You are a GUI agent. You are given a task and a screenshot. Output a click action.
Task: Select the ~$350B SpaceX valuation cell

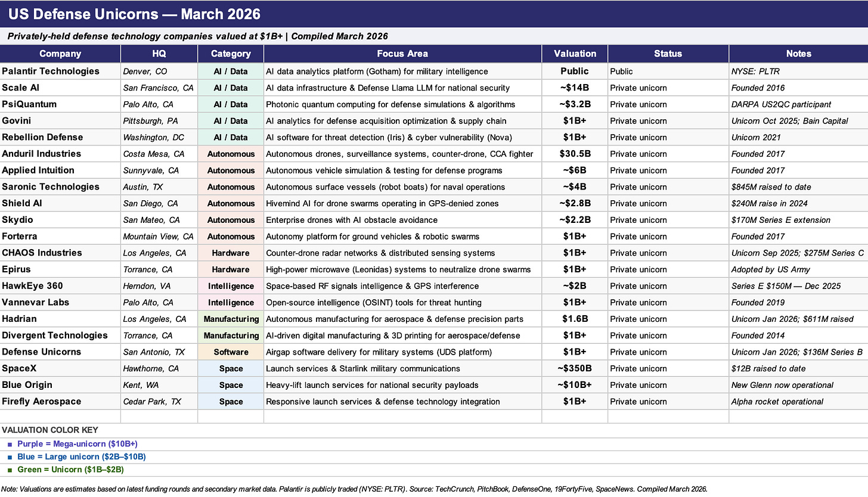point(575,368)
